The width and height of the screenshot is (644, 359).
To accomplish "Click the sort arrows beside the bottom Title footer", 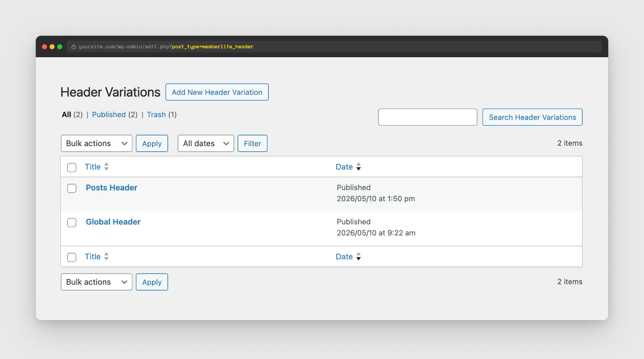I will tap(106, 257).
